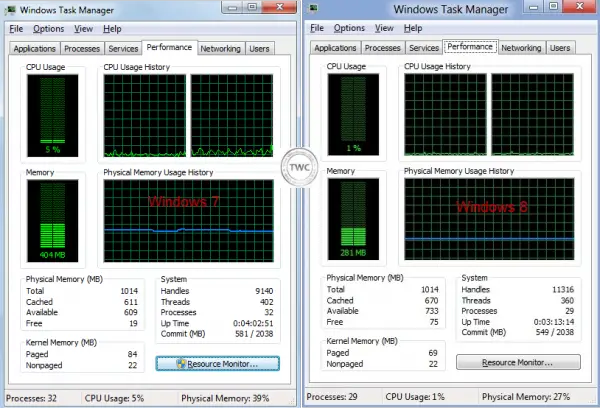The width and height of the screenshot is (600, 408).
Task: Click the 1 % CPU Usage gauge
Action: tap(353, 114)
